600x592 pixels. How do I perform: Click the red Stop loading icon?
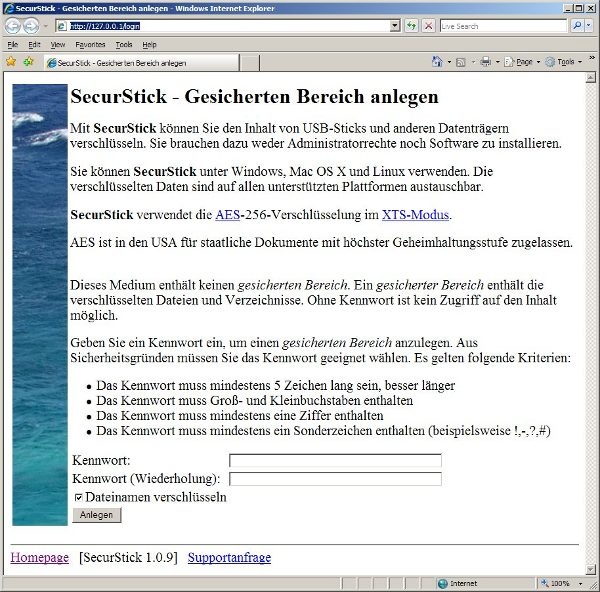[x=429, y=26]
